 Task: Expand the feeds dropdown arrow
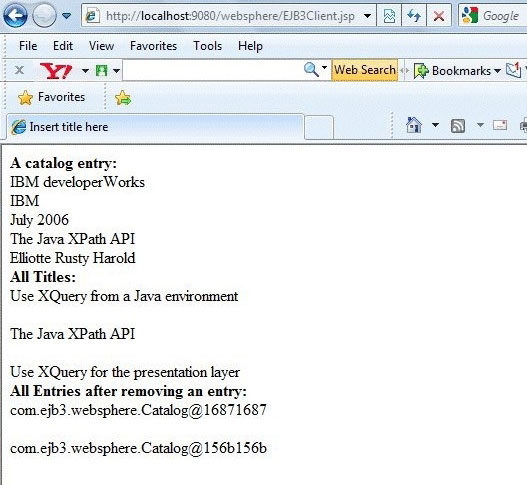click(x=481, y=125)
